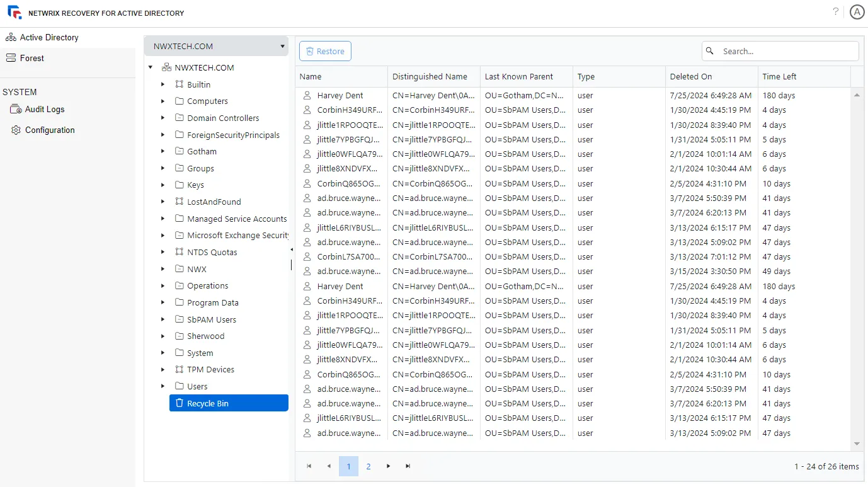Image resolution: width=868 pixels, height=487 pixels.
Task: Click the Gotham folder icon
Action: point(180,151)
